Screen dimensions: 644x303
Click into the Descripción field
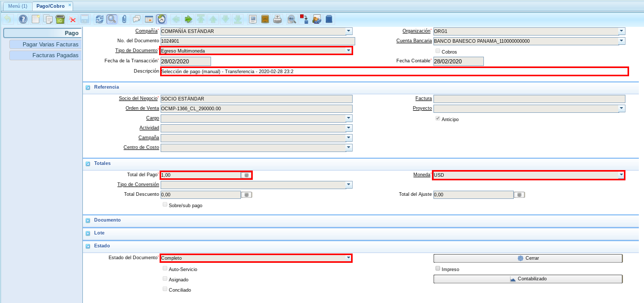click(394, 71)
